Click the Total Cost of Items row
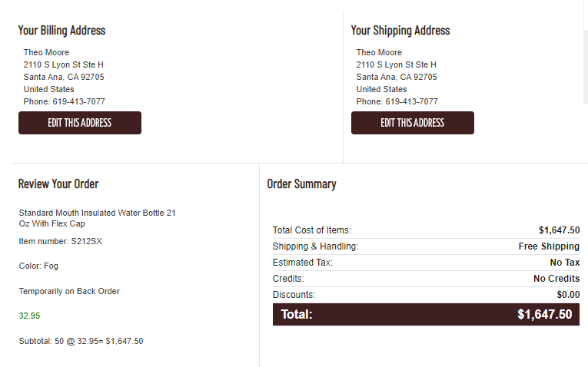Screen dimensions: 588x367 tap(426, 230)
